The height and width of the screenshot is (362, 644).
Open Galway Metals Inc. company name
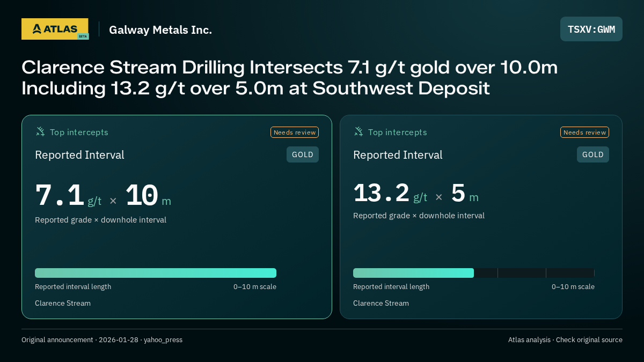click(160, 29)
